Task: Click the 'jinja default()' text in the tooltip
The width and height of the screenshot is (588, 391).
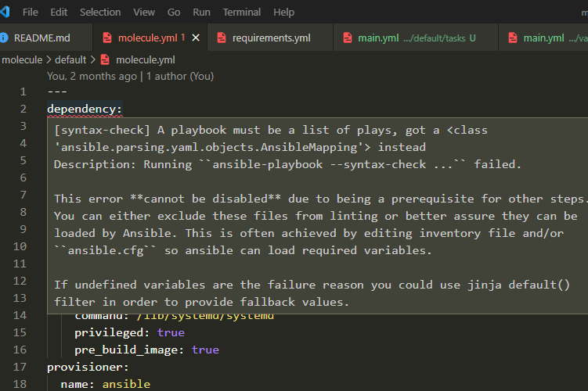Action: [518, 285]
